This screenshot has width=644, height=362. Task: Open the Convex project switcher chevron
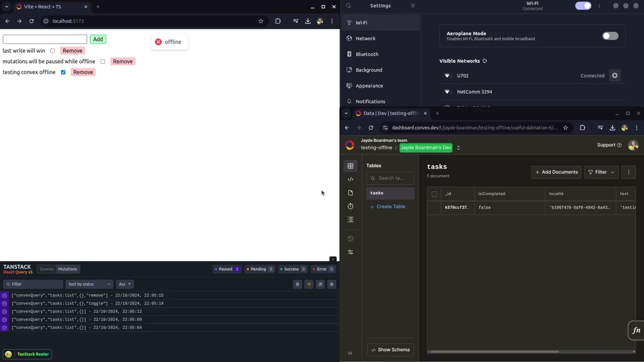pyautogui.click(x=458, y=148)
